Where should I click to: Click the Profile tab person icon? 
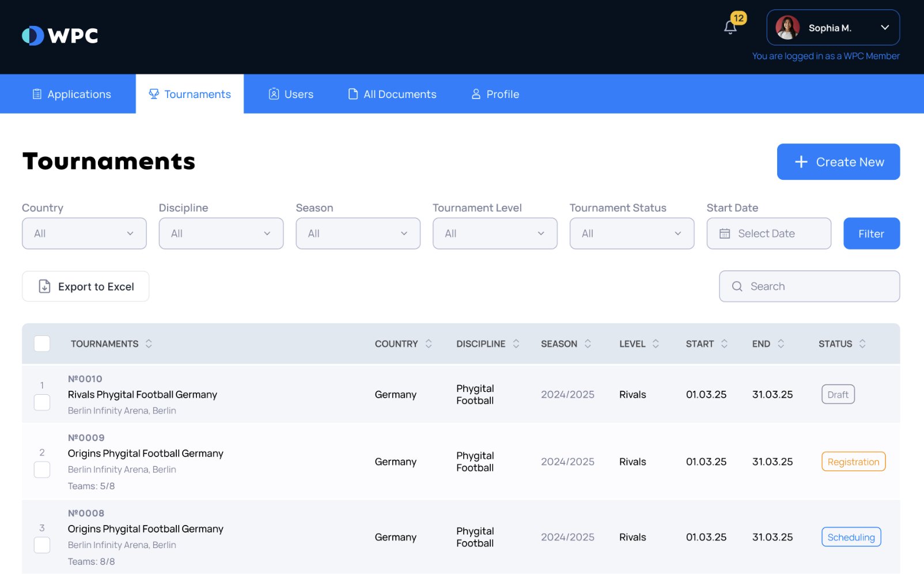(476, 94)
